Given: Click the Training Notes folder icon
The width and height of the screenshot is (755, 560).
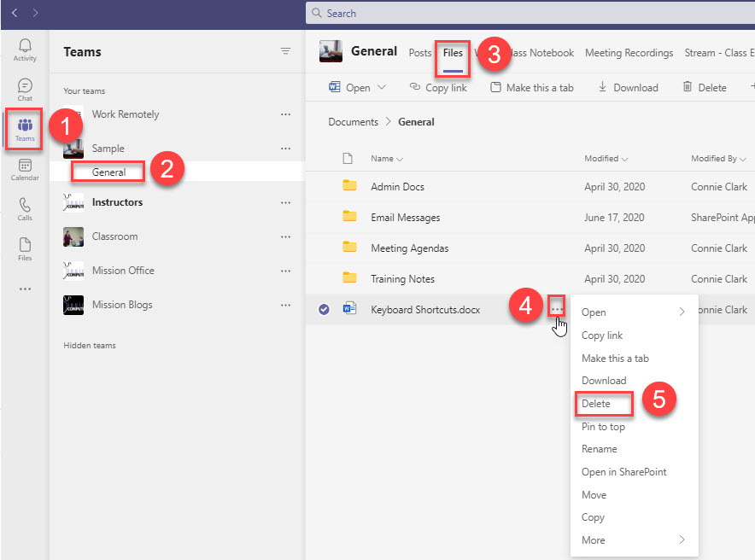Looking at the screenshot, I should coord(349,278).
